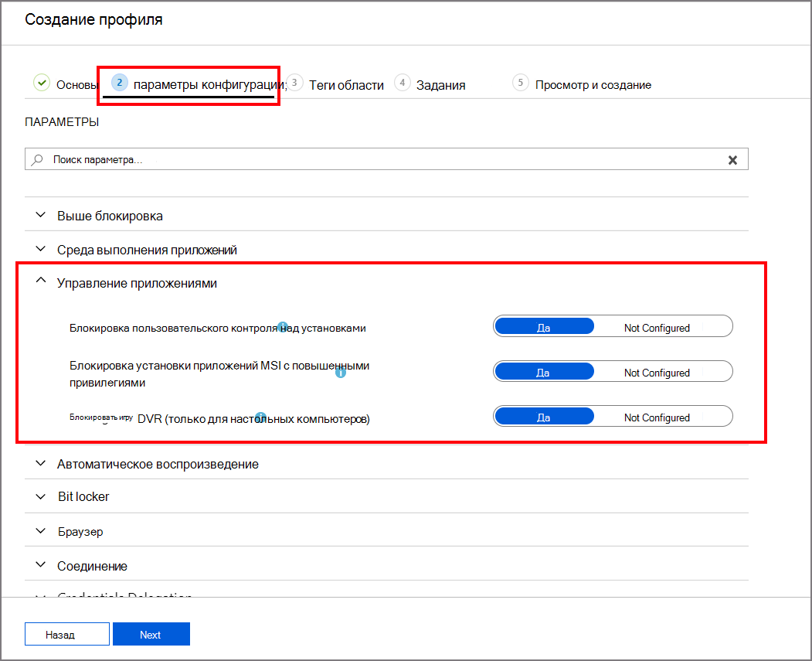Select Да for the DVR blocking setting
This screenshot has height=661, width=812.
[x=543, y=417]
